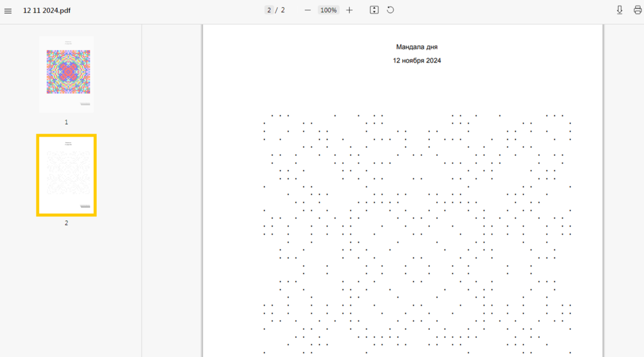Select the current page number field

(x=269, y=10)
